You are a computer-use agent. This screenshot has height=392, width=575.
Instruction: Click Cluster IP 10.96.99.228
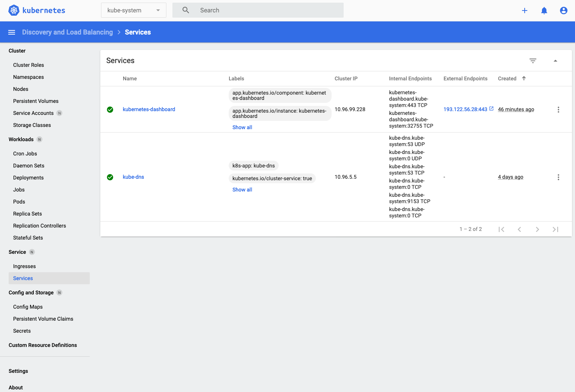pos(350,109)
